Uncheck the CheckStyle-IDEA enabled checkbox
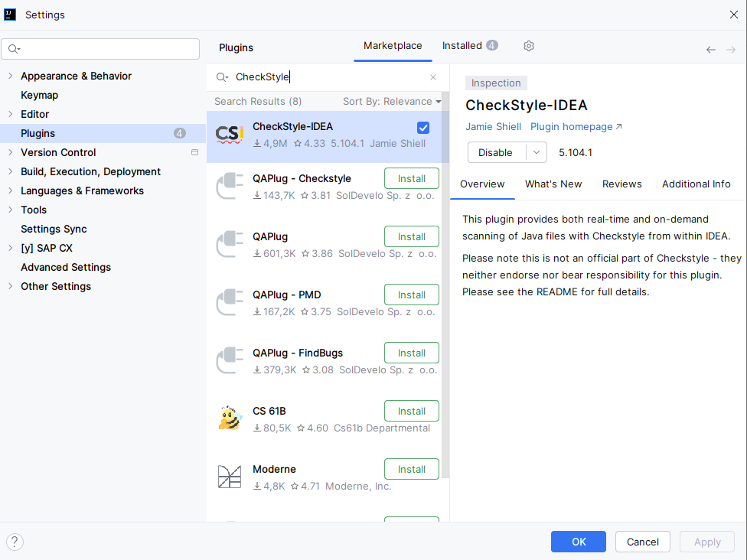This screenshot has height=560, width=747. click(x=423, y=128)
